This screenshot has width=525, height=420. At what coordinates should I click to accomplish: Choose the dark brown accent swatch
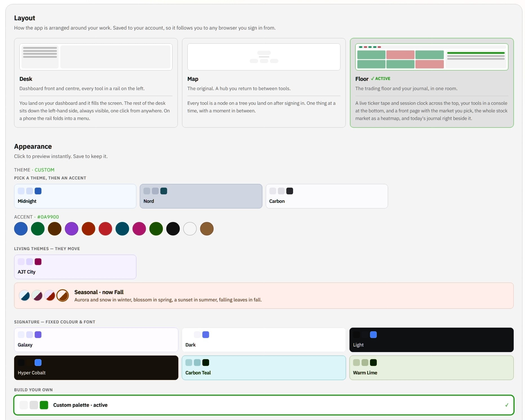[55, 229]
